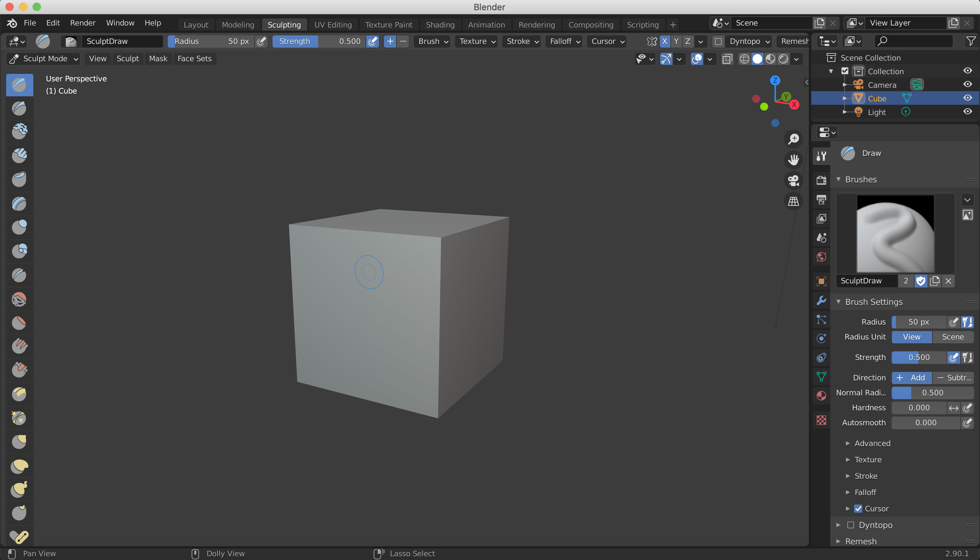The image size is (980, 560).
Task: Switch to the Texture Paint workspace tab
Action: tap(389, 24)
